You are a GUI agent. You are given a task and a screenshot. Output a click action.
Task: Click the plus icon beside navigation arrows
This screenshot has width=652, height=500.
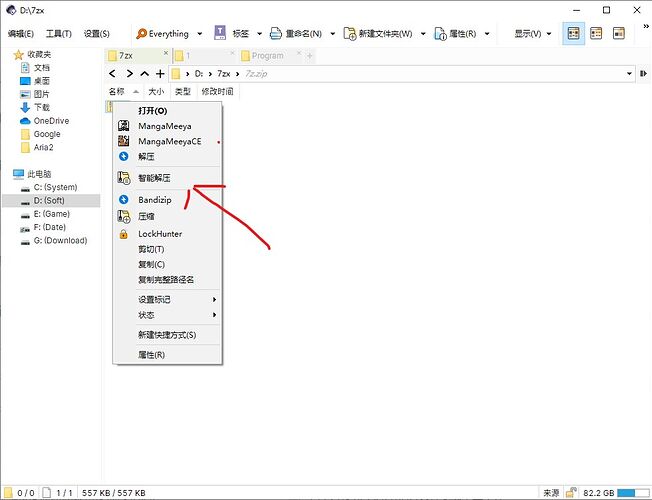[x=161, y=74]
